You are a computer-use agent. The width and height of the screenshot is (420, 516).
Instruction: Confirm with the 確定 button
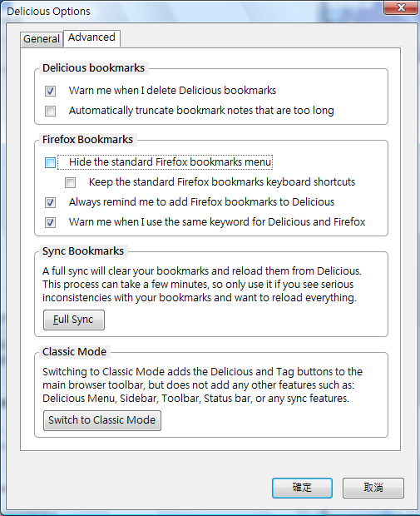click(x=302, y=488)
